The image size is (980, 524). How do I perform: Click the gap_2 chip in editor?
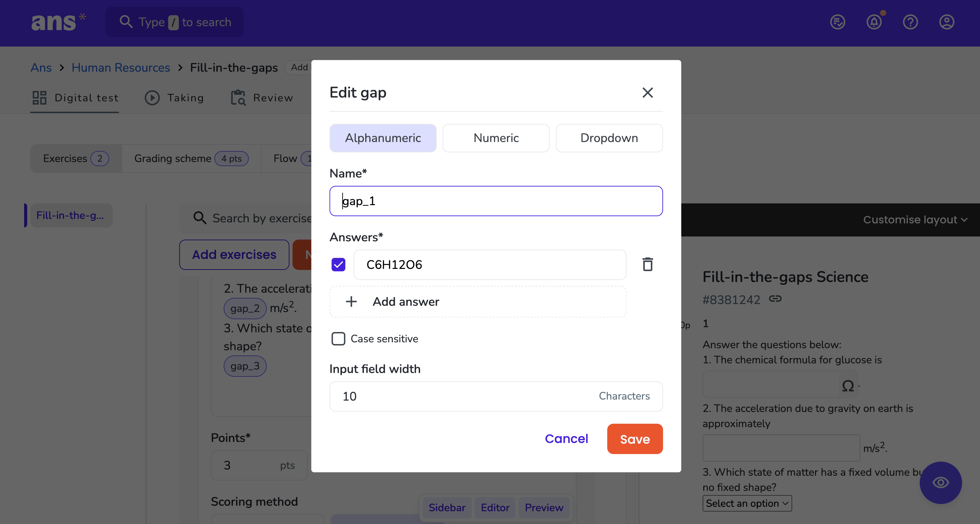(x=245, y=308)
